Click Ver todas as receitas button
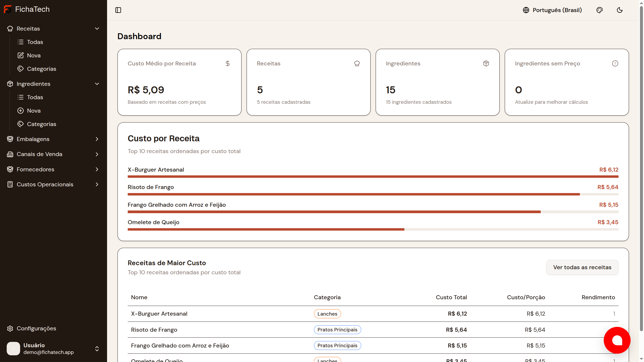Screen dimensions: 644x362 582,267
